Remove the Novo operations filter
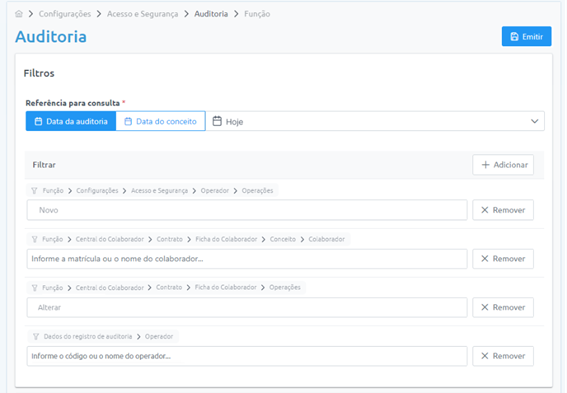Image resolution: width=567 pixels, height=393 pixels. coord(503,210)
